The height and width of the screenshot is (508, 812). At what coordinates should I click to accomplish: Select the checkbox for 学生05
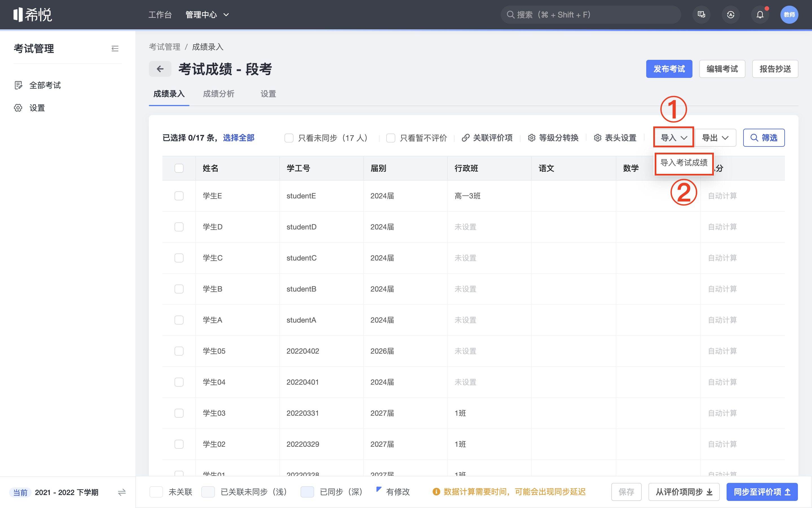click(x=179, y=351)
